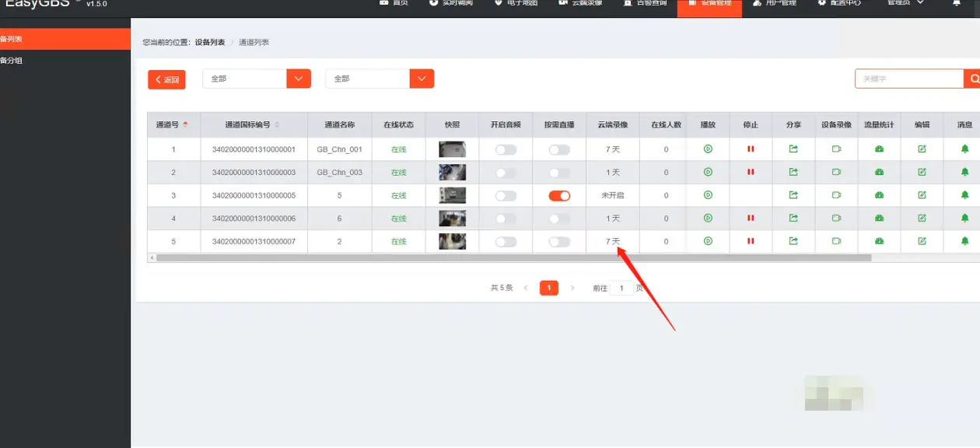Click the orange search magnifier button
The image size is (980, 448).
coord(972,79)
